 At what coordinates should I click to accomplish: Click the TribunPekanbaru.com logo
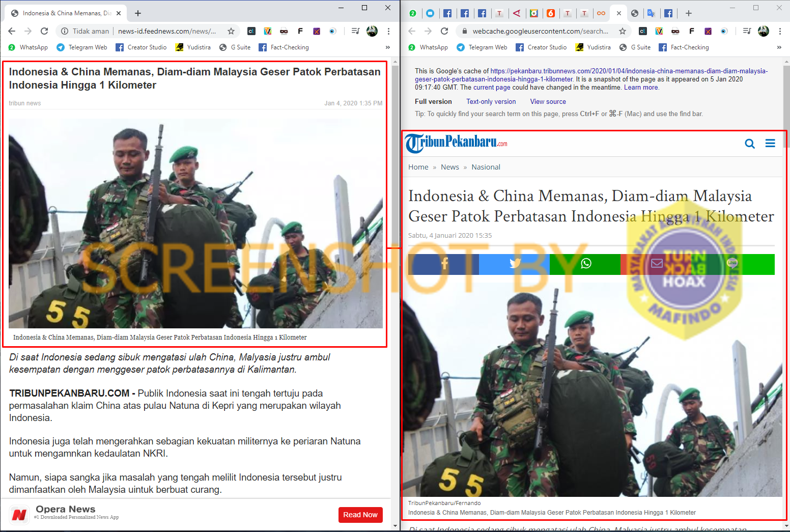click(x=457, y=143)
